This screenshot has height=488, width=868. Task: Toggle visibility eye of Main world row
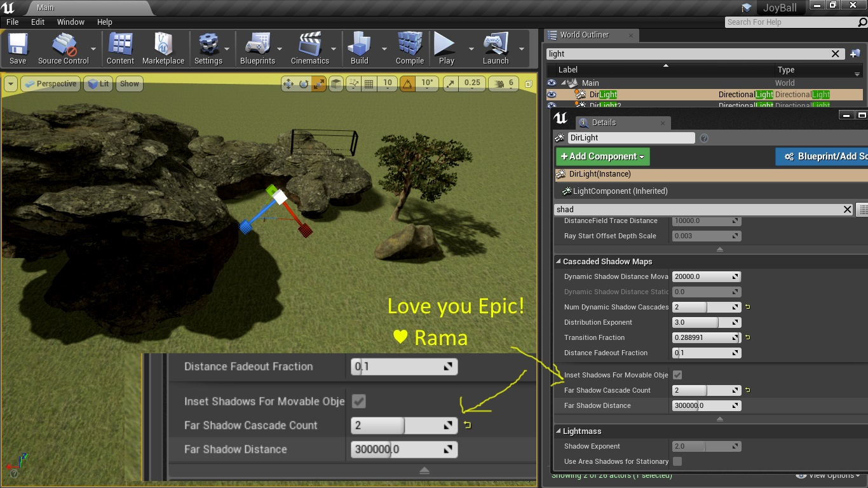pos(552,83)
